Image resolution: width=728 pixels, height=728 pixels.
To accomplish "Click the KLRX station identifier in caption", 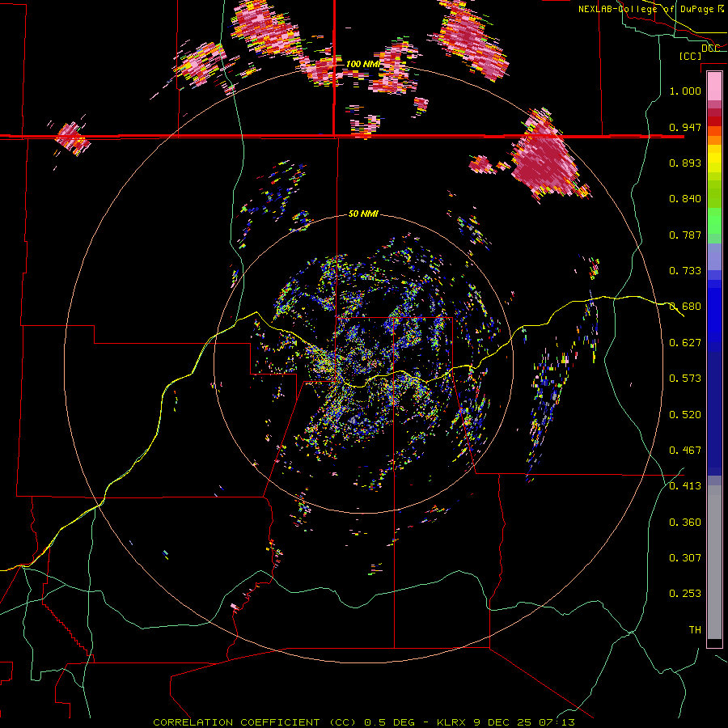I will 451,722.
